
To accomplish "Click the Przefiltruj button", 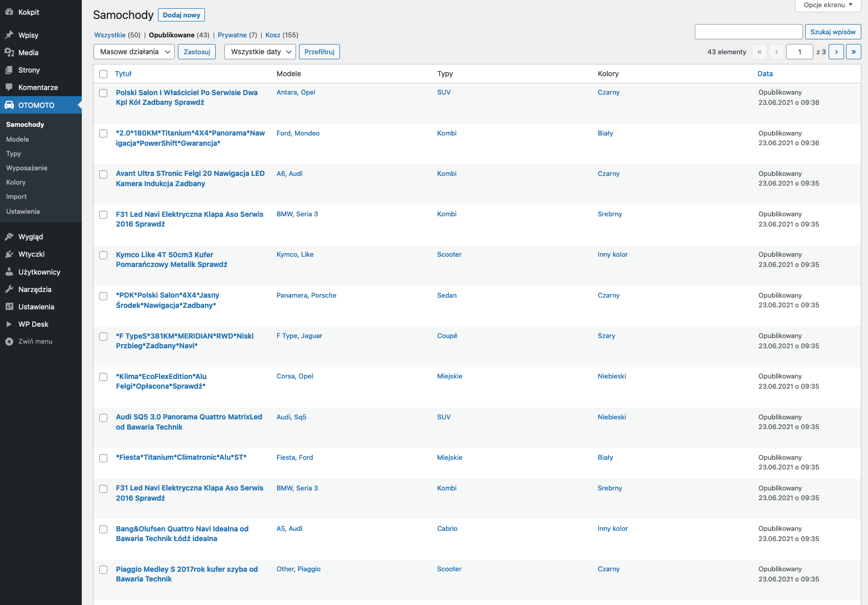I will click(x=319, y=52).
